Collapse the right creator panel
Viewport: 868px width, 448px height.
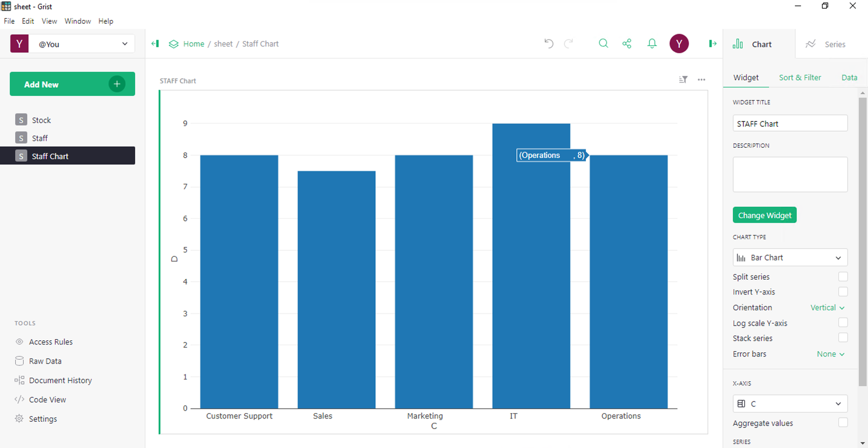click(x=712, y=44)
